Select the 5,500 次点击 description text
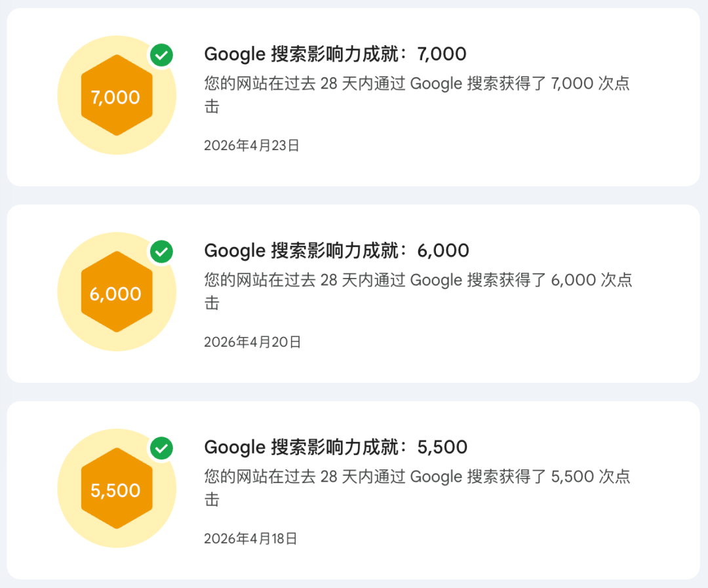Screen dimensions: 708x588 tap(417, 488)
